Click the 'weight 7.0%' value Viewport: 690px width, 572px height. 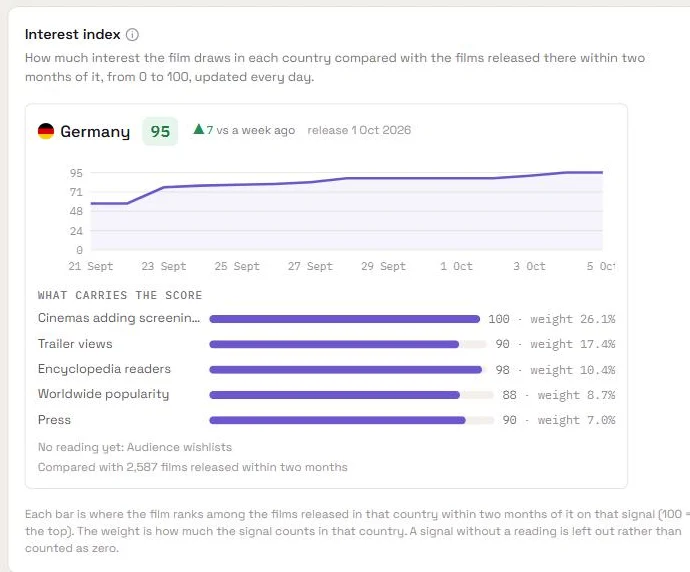click(576, 420)
